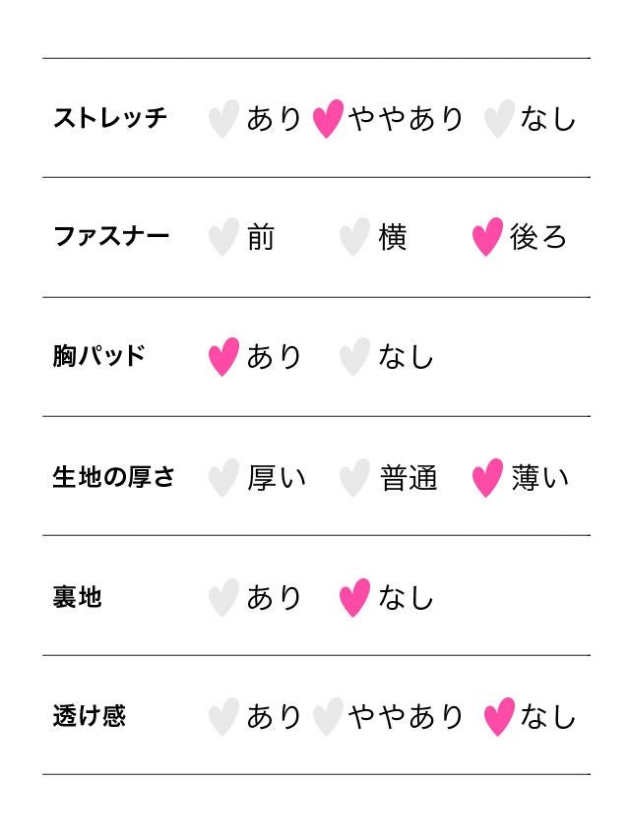The height and width of the screenshot is (840, 630).
Task: Click the 透け感 row label
Action: pos(90,715)
